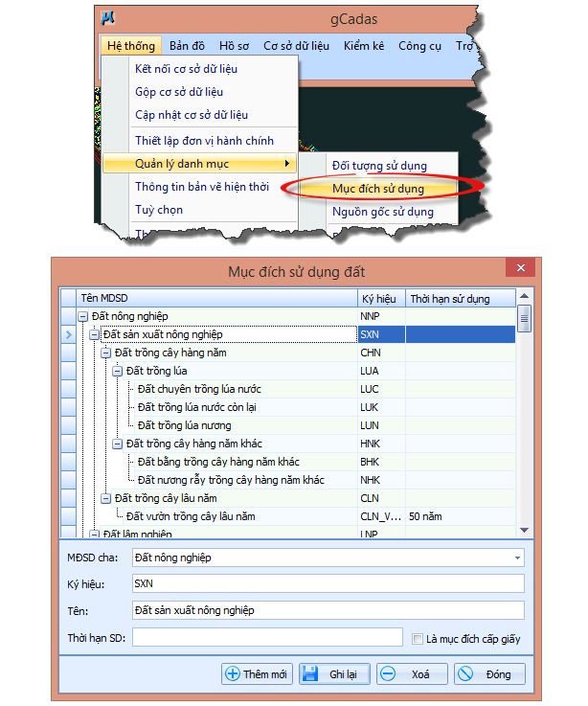Collapse the Đất nông nghiệp tree node
Screen dimensions: 588x706
84,316
